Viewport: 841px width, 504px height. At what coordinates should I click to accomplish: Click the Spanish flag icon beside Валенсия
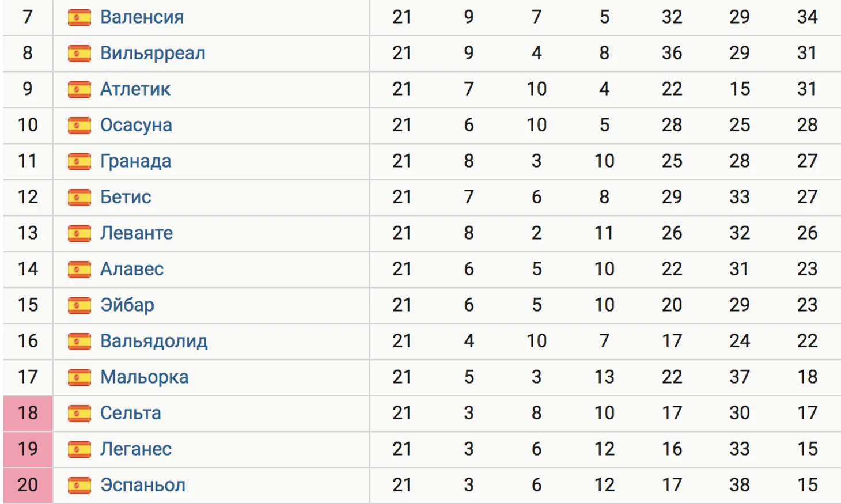coord(79,17)
